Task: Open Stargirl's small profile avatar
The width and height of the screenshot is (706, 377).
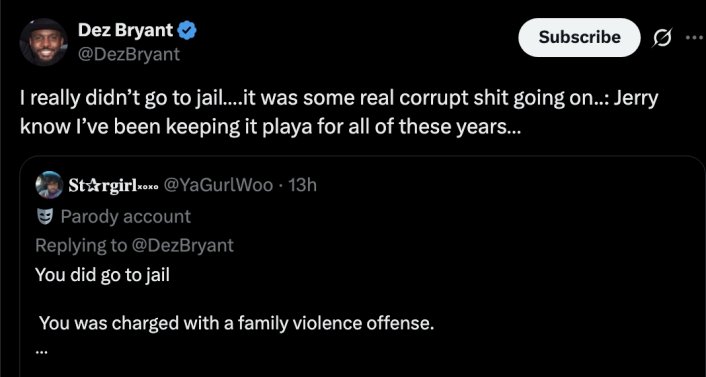Action: 49,185
